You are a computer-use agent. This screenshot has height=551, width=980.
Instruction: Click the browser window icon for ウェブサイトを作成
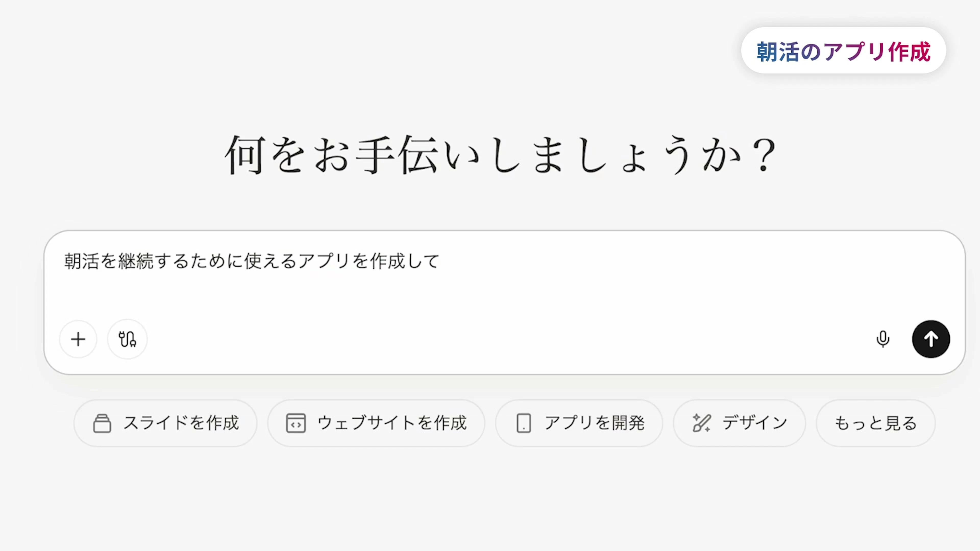[296, 423]
